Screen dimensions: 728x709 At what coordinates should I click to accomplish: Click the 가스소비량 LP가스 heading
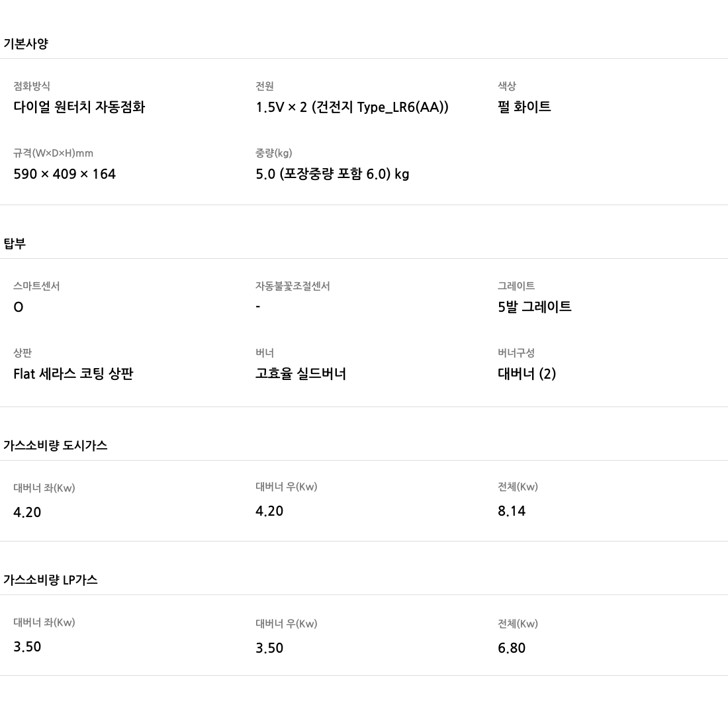coord(50,580)
